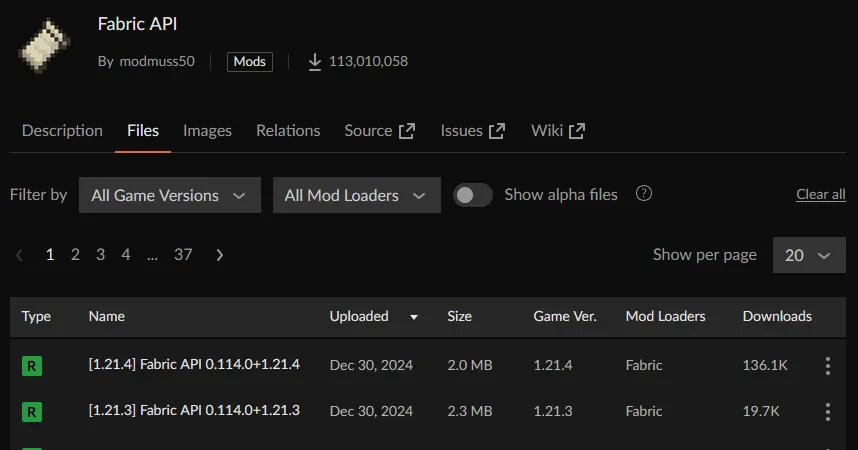This screenshot has height=450, width=858.
Task: Click the pagination ellipsis between 4 and 37
Action: (152, 256)
